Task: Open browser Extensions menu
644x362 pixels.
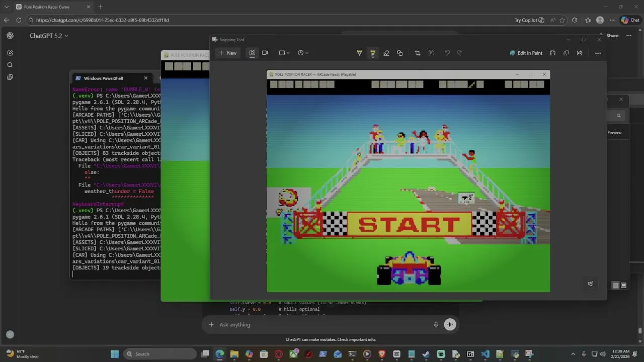Action: 575,20
